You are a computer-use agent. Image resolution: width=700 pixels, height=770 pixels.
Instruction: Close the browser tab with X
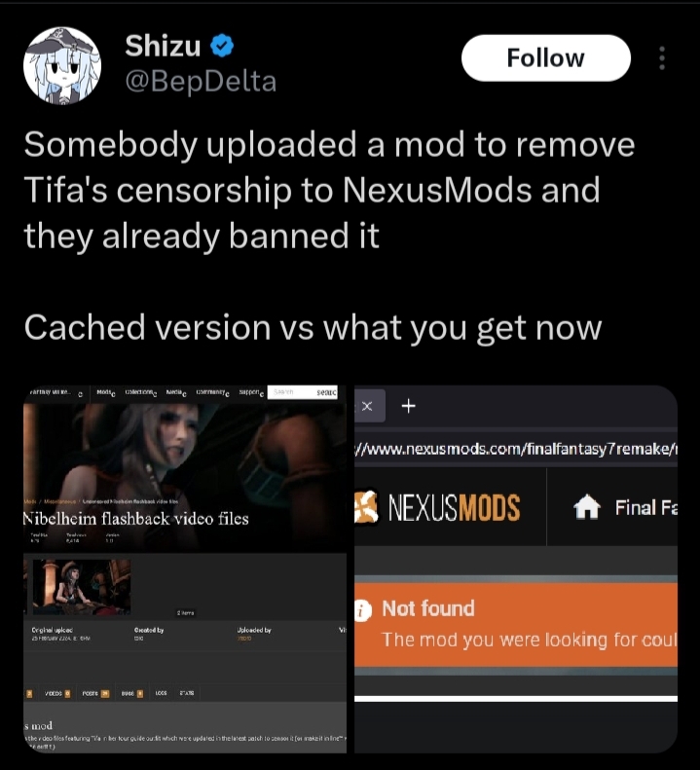coord(367,406)
